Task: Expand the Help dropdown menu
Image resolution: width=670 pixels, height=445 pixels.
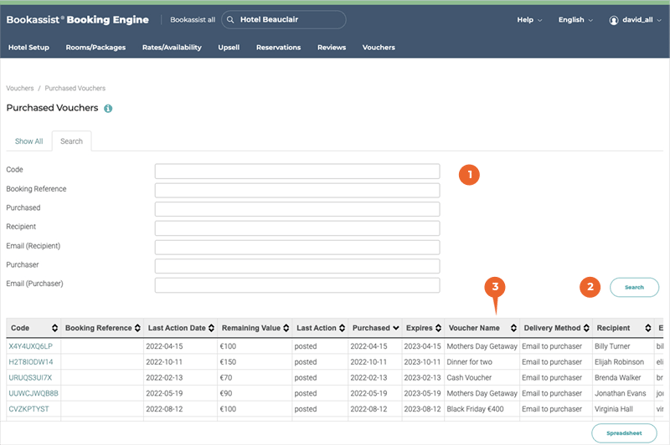Action: click(530, 20)
